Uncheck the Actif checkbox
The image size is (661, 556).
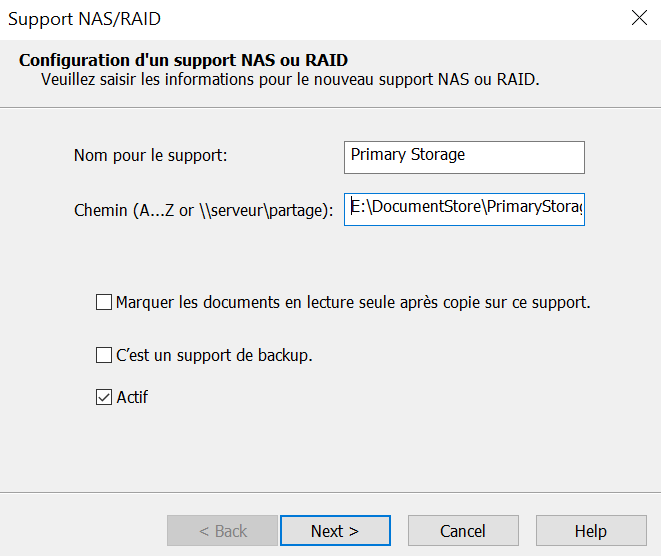point(104,397)
